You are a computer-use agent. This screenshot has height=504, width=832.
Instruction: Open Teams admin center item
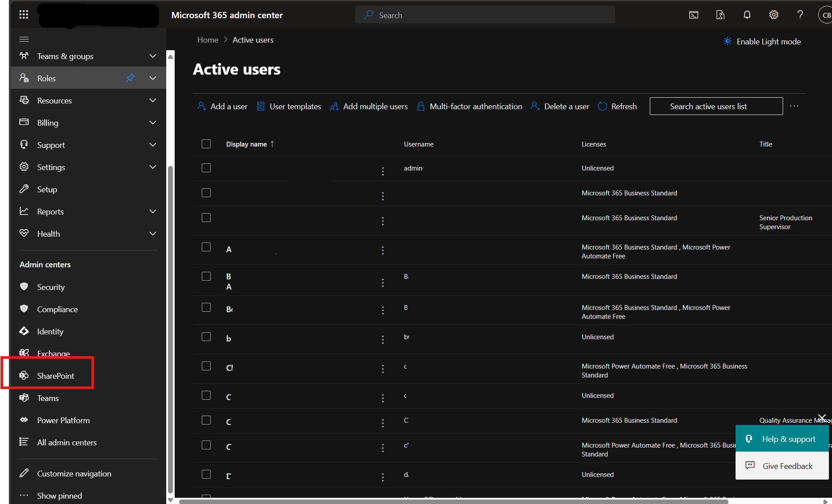click(x=48, y=398)
